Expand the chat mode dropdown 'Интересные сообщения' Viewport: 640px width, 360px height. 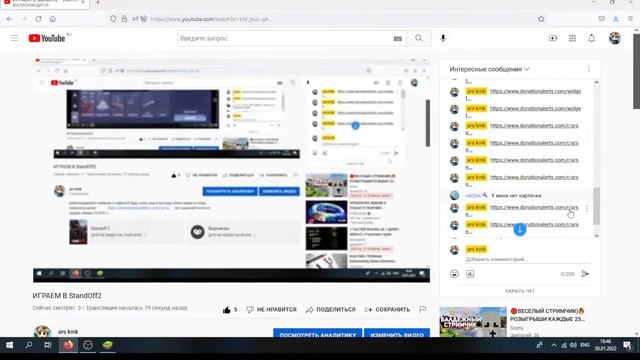(x=489, y=69)
